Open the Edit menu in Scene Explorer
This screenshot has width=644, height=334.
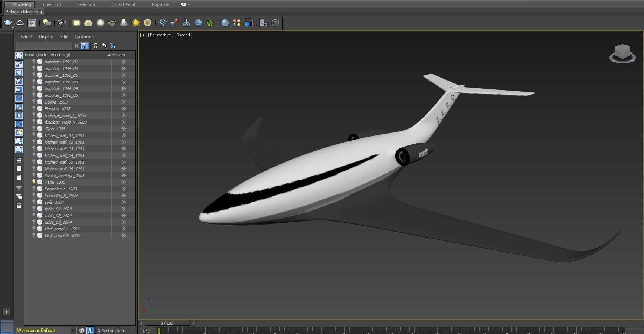(64, 37)
